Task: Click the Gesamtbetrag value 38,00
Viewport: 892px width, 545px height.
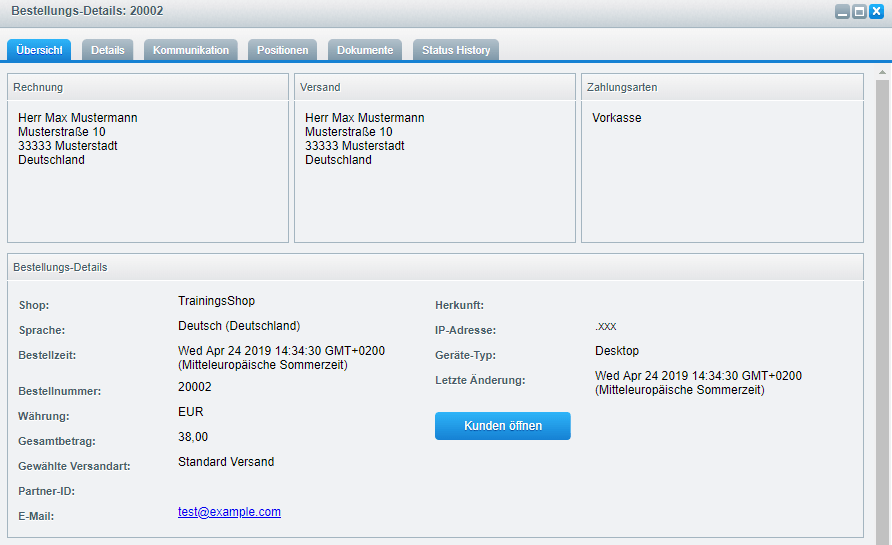Action: [193, 437]
